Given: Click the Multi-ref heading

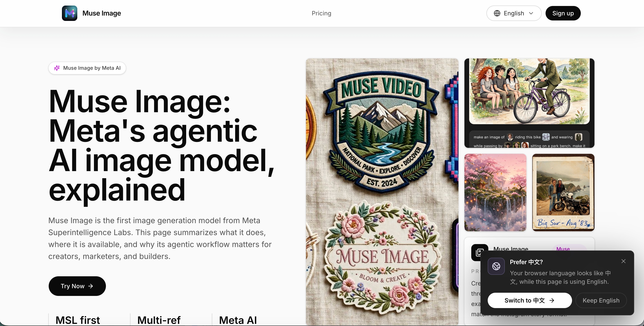Looking at the screenshot, I should 159,320.
